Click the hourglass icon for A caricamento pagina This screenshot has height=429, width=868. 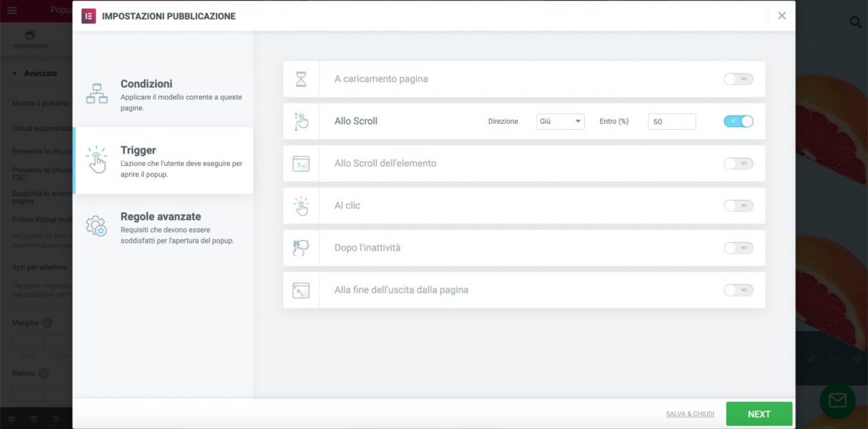(x=301, y=79)
